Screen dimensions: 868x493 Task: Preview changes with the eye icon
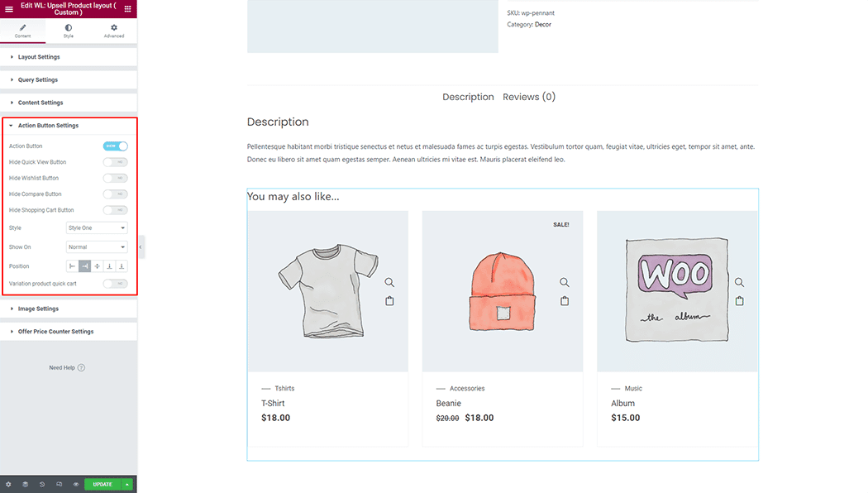(x=77, y=484)
